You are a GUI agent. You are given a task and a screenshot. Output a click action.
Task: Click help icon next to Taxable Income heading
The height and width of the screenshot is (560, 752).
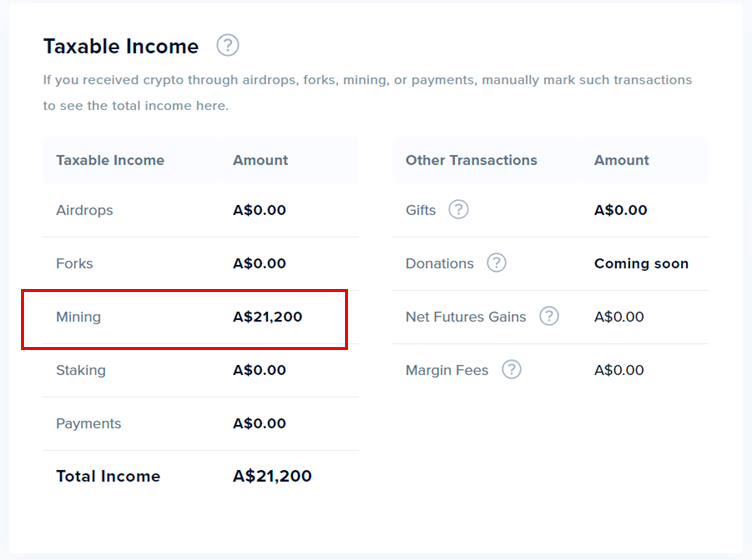tap(228, 46)
